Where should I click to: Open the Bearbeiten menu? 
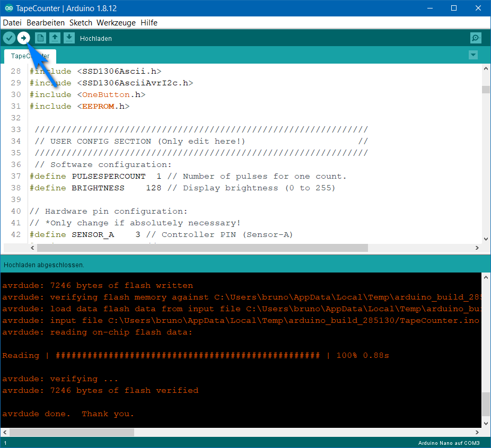tap(46, 23)
